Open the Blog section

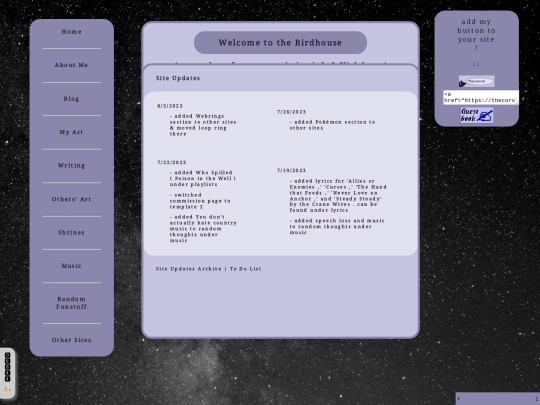click(x=72, y=99)
